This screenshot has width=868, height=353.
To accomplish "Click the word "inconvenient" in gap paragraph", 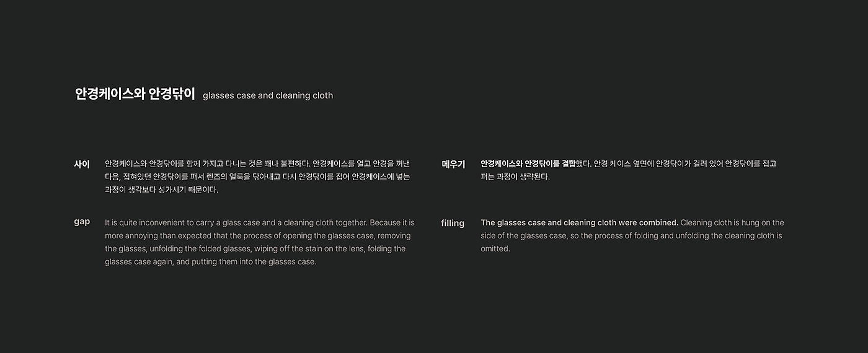I will (x=163, y=222).
